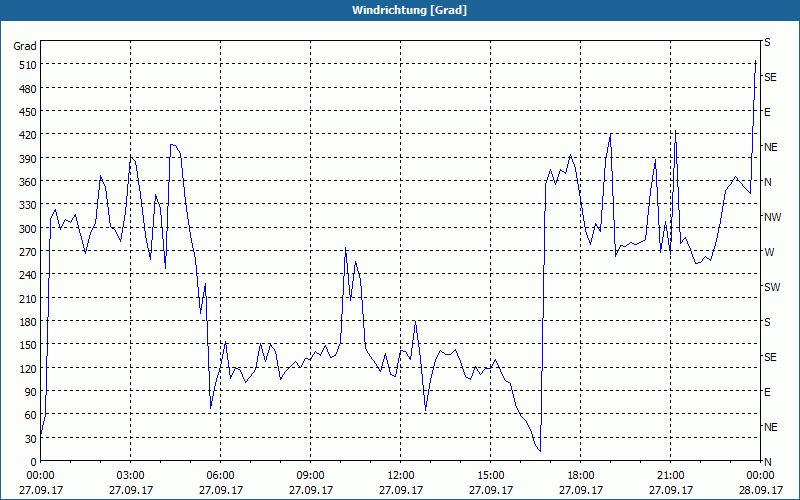
Task: Select the 09:00 time axis label
Action: click(310, 475)
